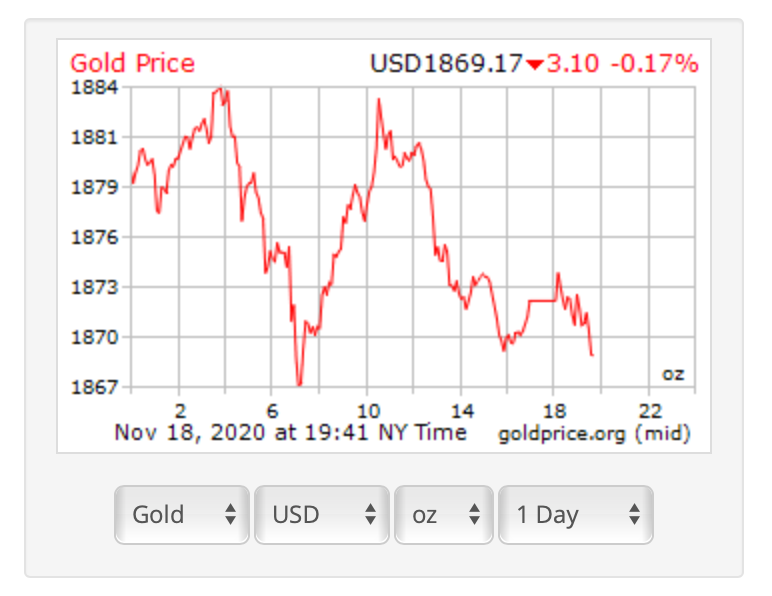Screen dimensions: 772x596
Task: Click the goldprice.org (mid) source label
Action: tap(594, 433)
